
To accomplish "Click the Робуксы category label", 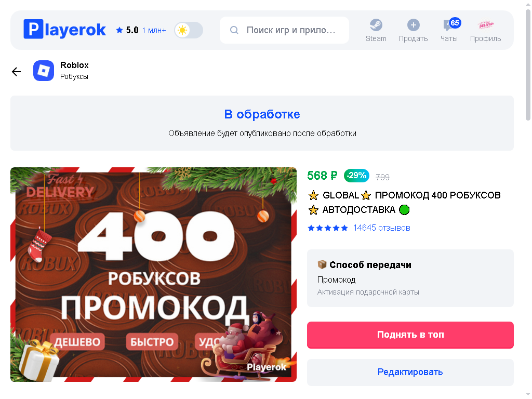I will [x=74, y=77].
